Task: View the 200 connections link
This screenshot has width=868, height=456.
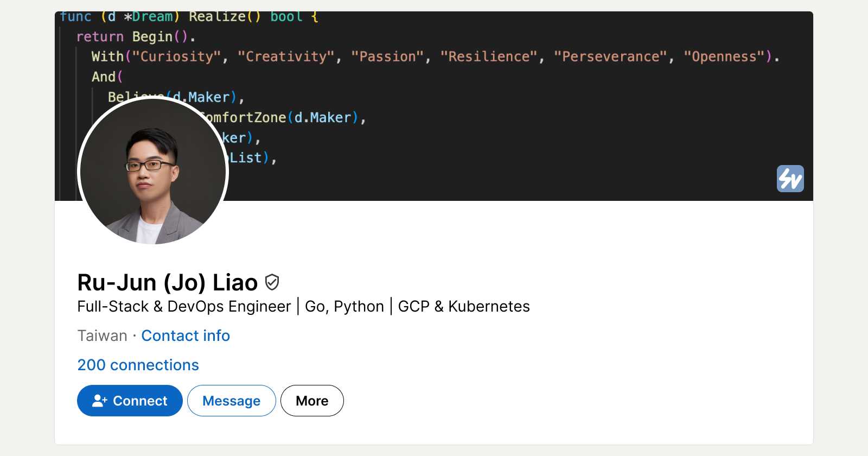Action: [x=138, y=365]
